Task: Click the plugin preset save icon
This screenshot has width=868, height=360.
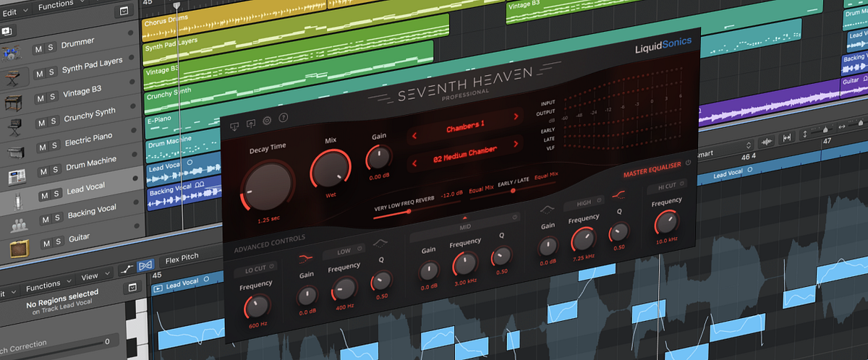Action: click(251, 124)
